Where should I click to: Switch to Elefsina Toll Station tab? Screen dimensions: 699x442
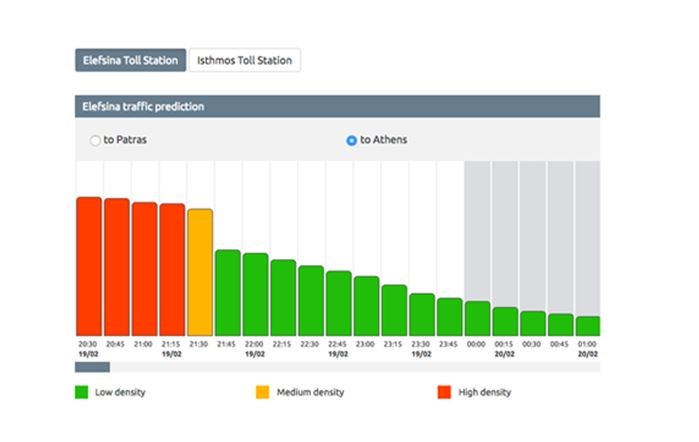click(130, 60)
